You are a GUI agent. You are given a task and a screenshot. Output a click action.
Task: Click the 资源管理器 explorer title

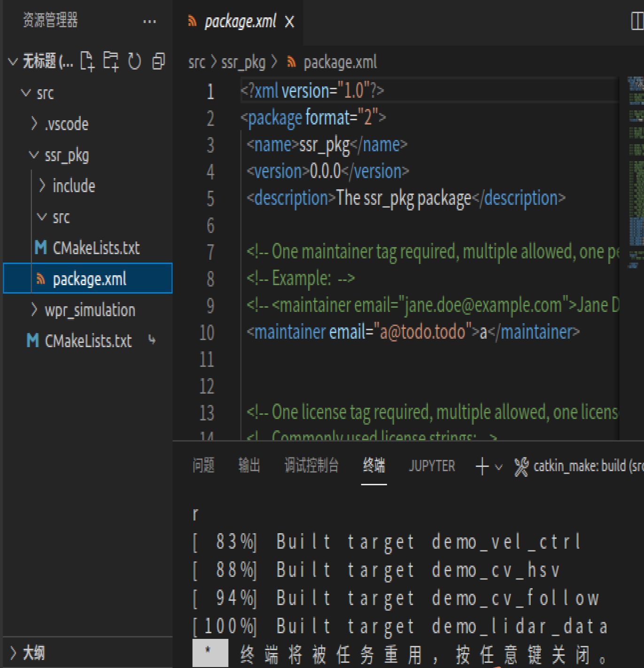coord(50,20)
